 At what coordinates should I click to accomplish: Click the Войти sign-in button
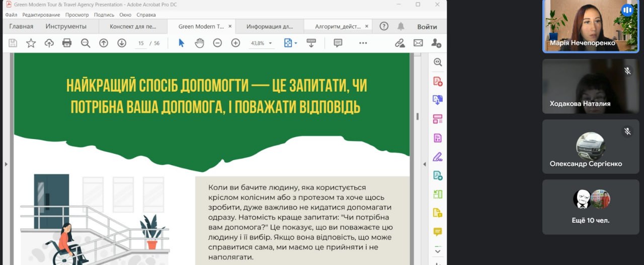tap(427, 27)
